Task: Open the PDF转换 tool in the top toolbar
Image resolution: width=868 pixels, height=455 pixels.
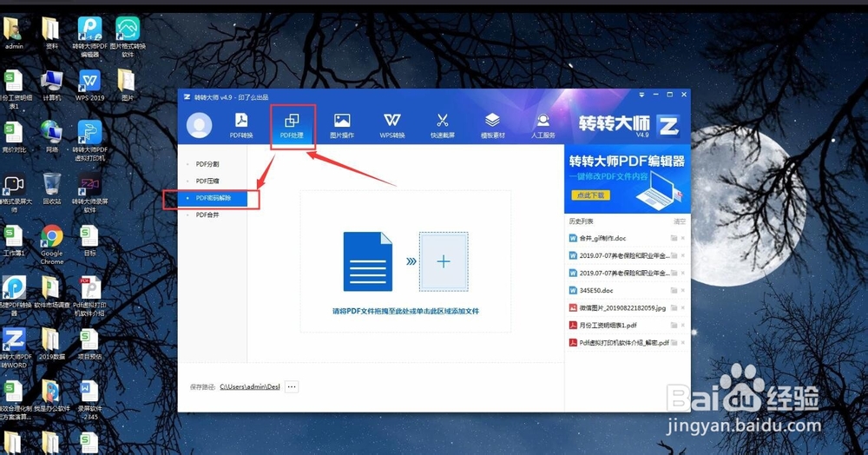Action: [x=241, y=126]
